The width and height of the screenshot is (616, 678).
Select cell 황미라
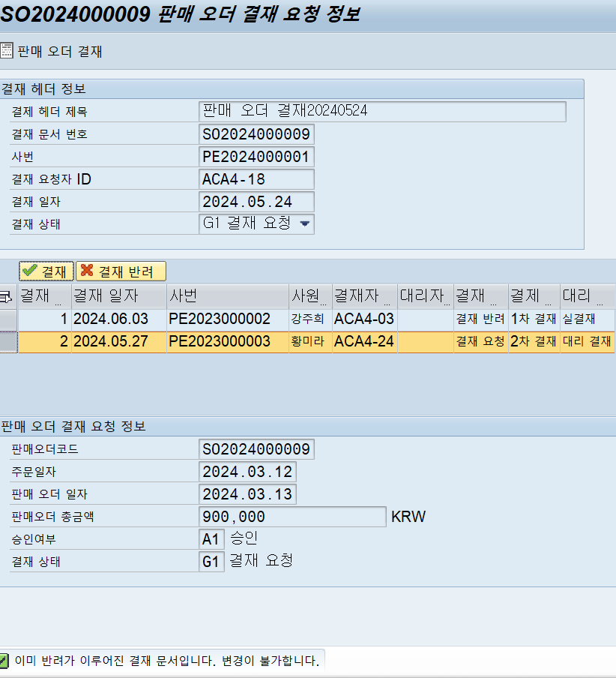310,342
